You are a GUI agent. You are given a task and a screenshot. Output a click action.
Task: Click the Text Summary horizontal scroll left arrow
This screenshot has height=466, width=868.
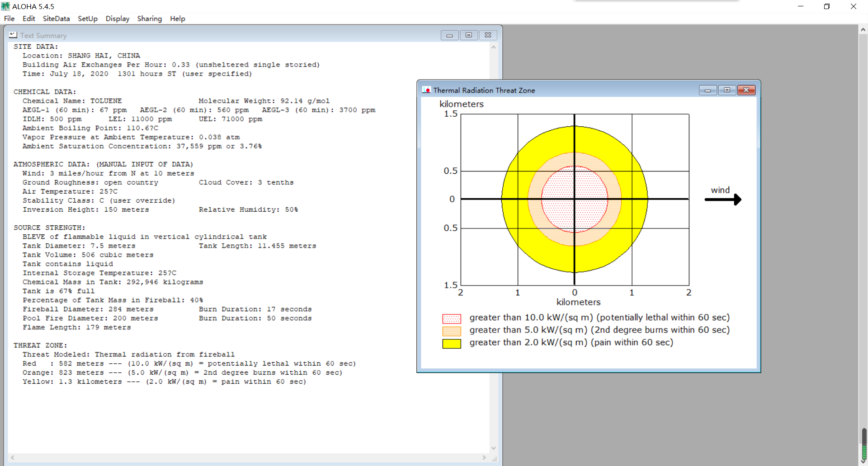click(12, 458)
